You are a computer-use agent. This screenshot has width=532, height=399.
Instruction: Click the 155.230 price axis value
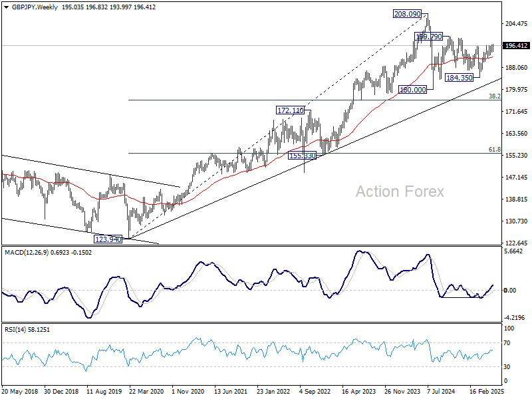pos(516,156)
